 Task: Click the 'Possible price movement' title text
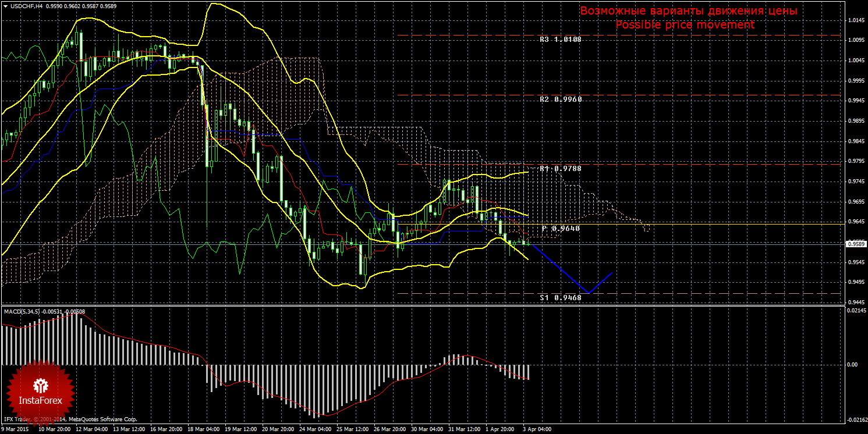tap(685, 25)
